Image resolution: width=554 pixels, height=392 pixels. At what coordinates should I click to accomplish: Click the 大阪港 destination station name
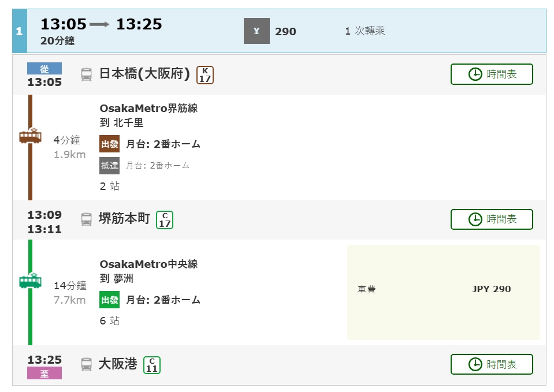(x=118, y=364)
